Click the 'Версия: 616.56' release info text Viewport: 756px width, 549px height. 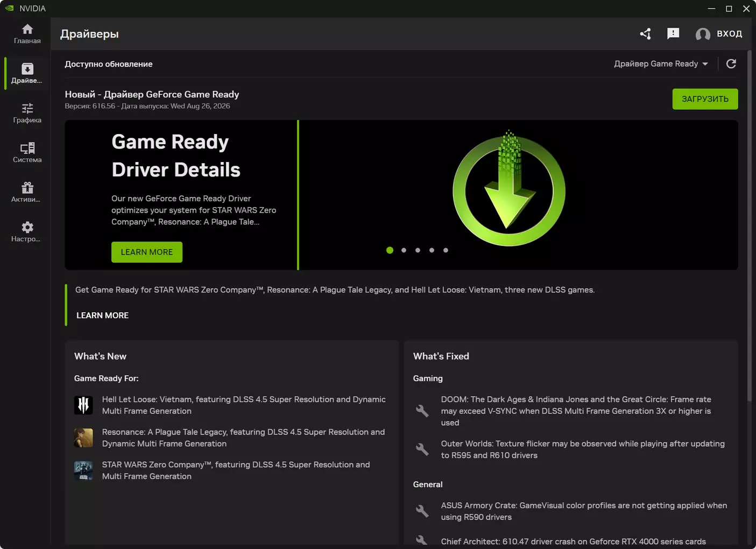pos(147,106)
